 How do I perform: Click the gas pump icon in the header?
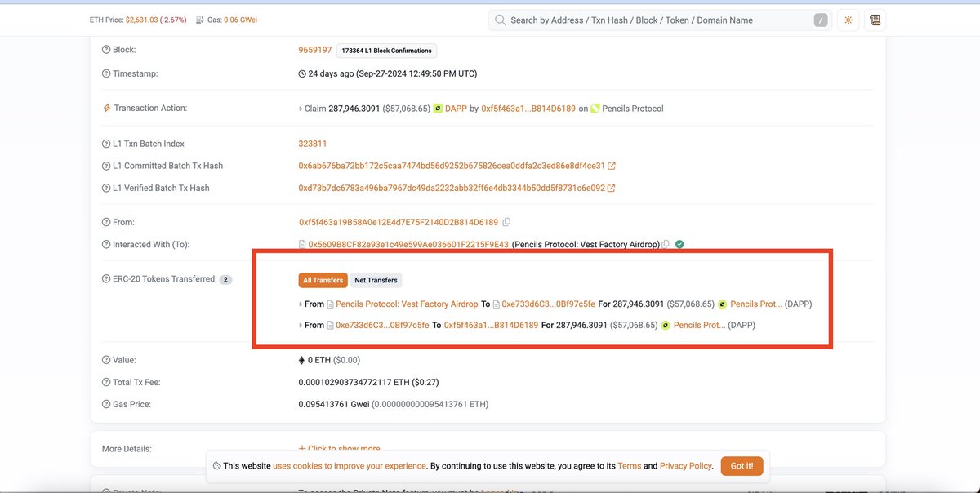coord(200,20)
